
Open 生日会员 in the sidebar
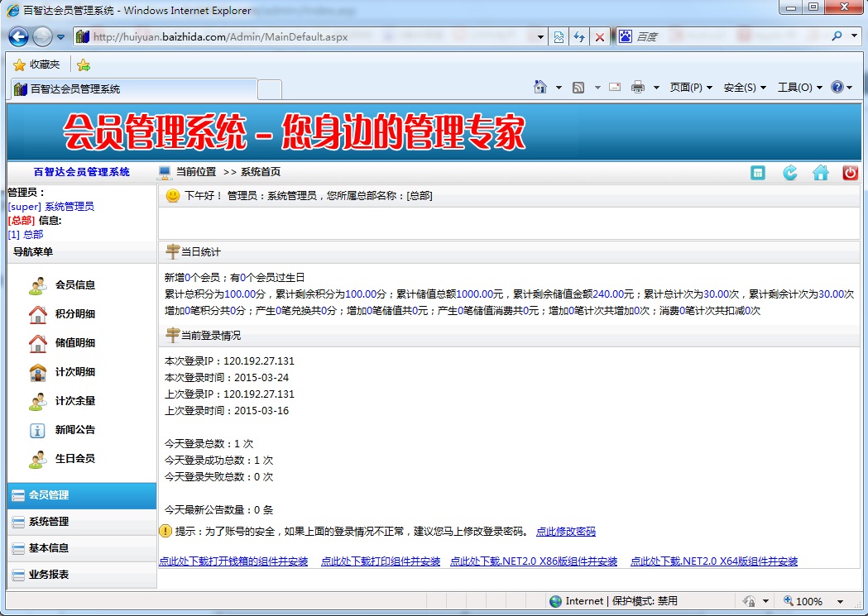pos(74,459)
